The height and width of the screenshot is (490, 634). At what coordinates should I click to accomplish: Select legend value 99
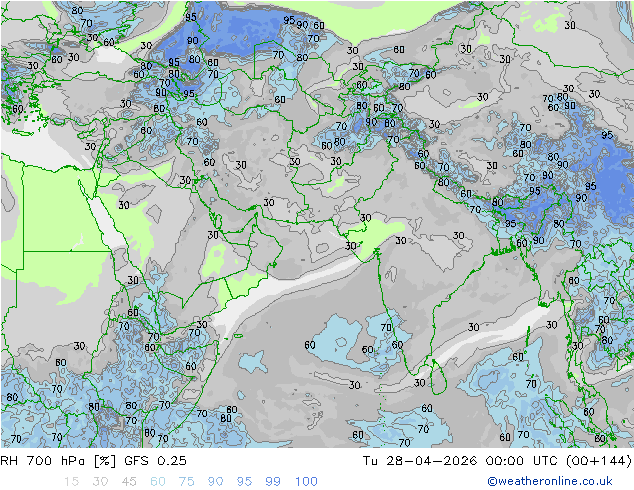coord(273,481)
